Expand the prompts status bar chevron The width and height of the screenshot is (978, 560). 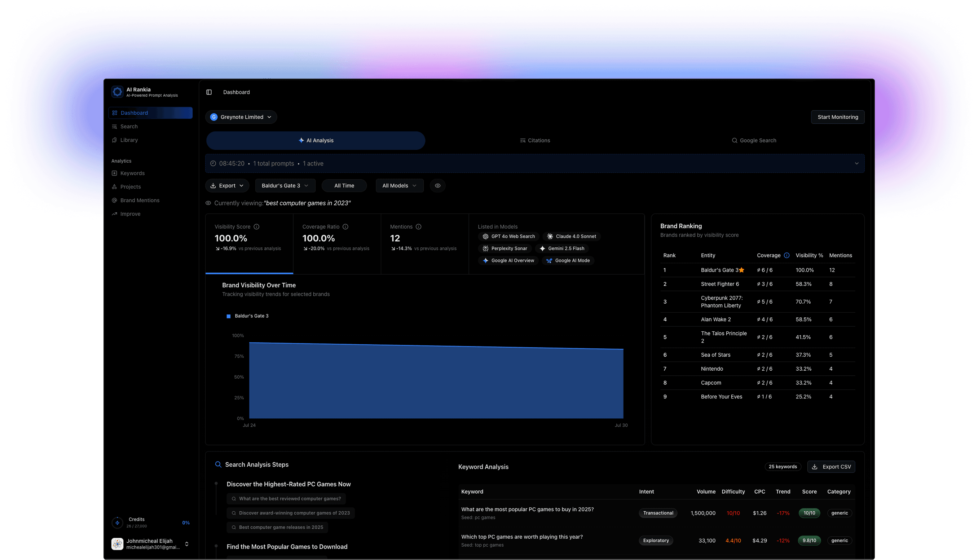click(x=856, y=163)
